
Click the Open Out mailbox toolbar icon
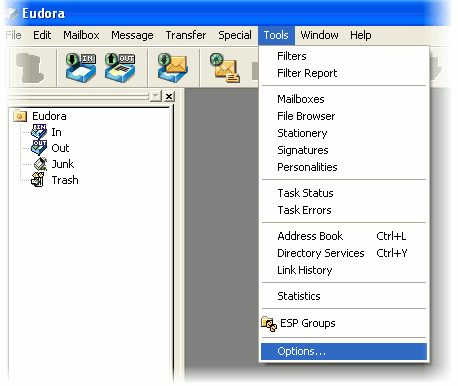120,68
